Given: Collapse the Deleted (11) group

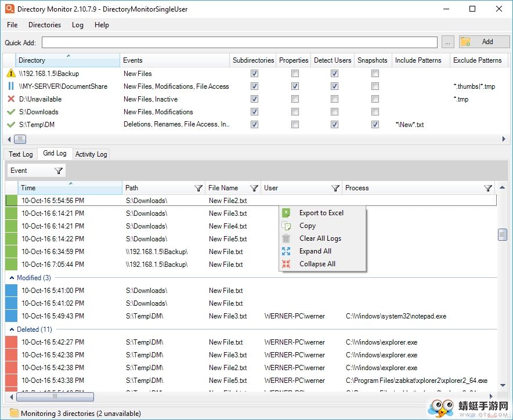Looking at the screenshot, I should point(12,330).
